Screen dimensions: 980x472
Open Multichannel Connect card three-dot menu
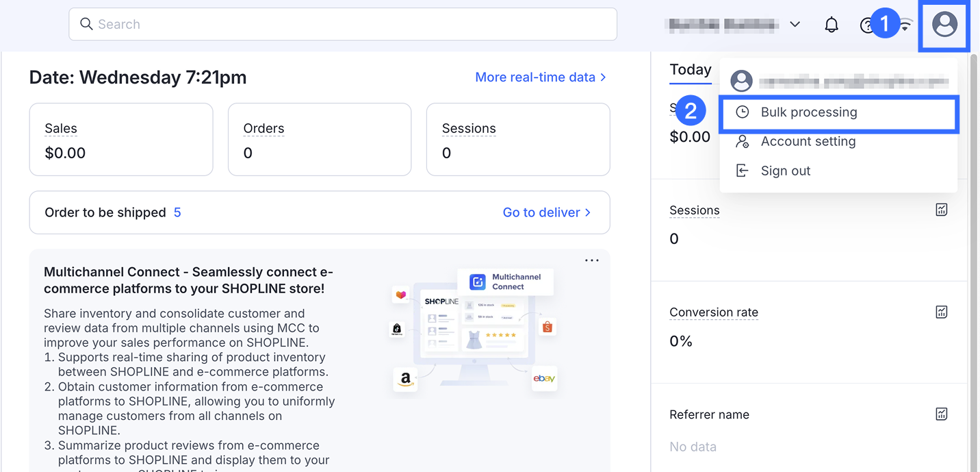[x=592, y=260]
